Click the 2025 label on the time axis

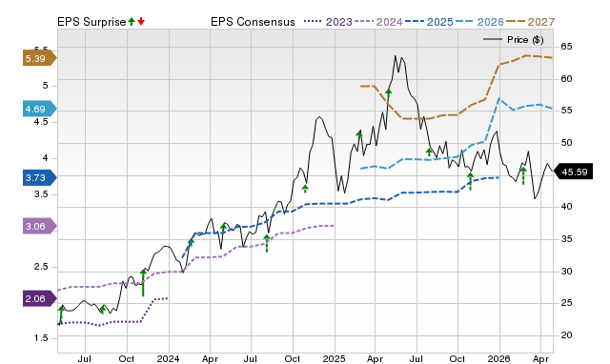tap(334, 358)
